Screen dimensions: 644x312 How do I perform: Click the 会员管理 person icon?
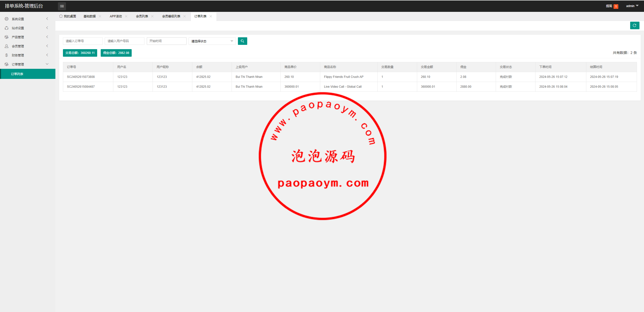(7, 46)
